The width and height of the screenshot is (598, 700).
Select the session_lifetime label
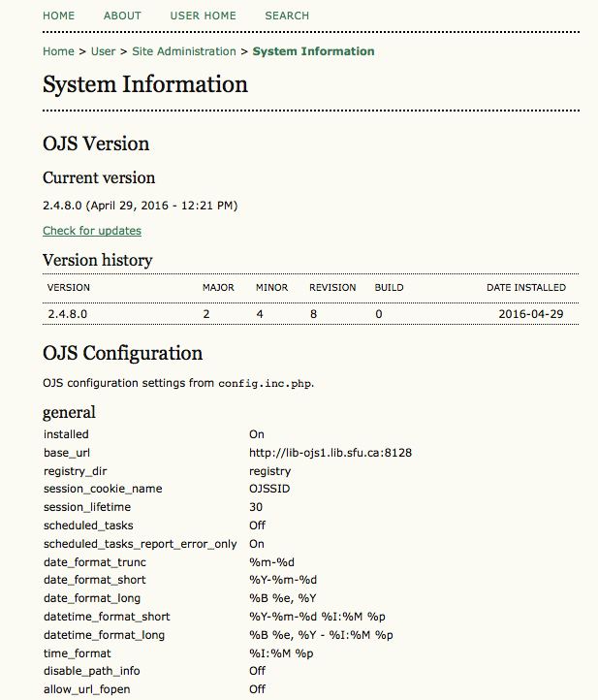pos(87,508)
